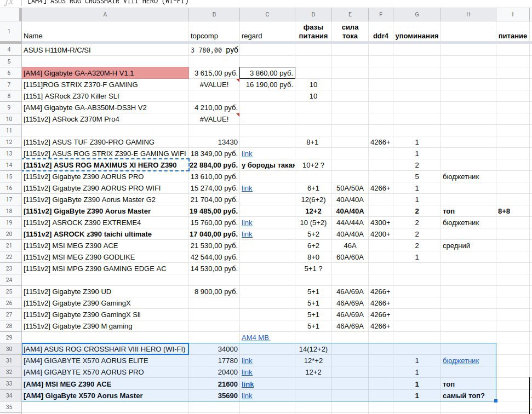The image size is (532, 414).
Task: Open link in ASUS ROG STRIX Z390-E row
Action: pos(247,153)
